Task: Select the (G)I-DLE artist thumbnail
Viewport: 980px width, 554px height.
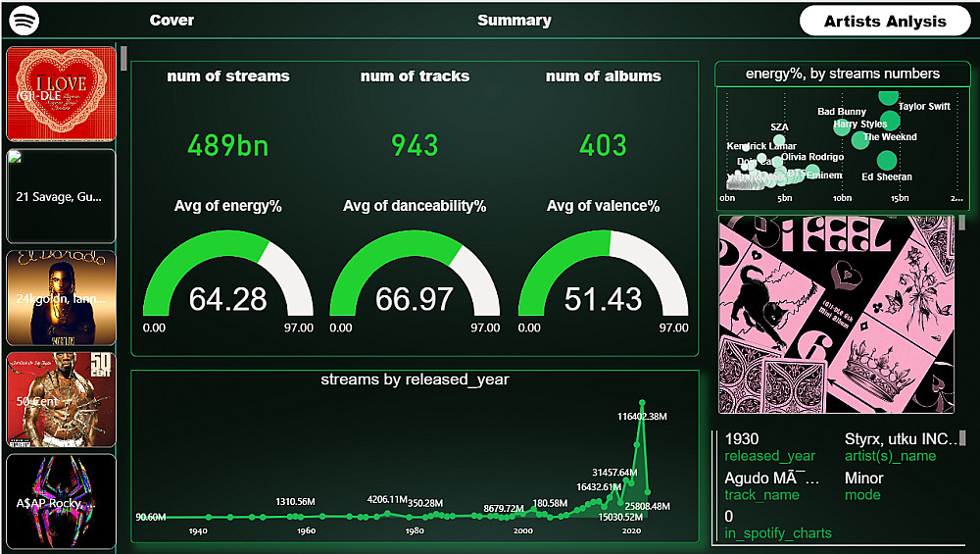Action: pos(61,94)
